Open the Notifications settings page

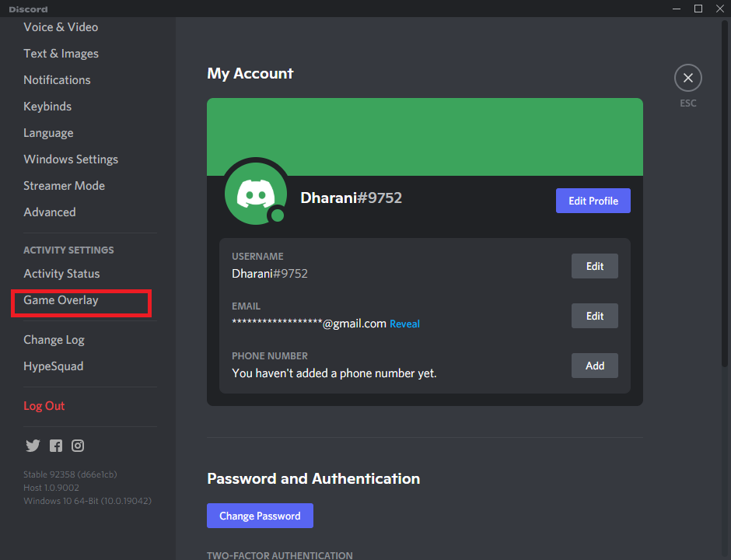(57, 79)
